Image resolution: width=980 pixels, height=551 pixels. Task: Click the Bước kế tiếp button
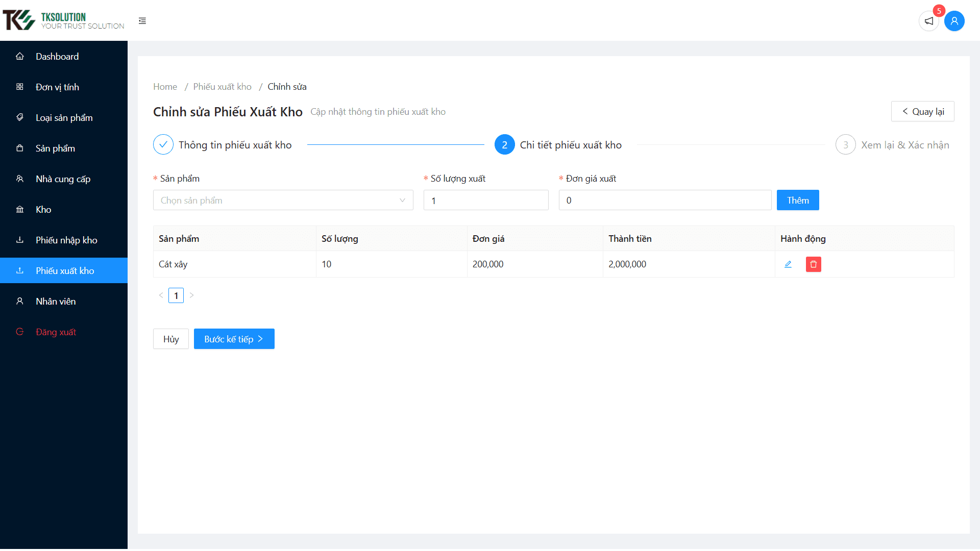pos(234,339)
